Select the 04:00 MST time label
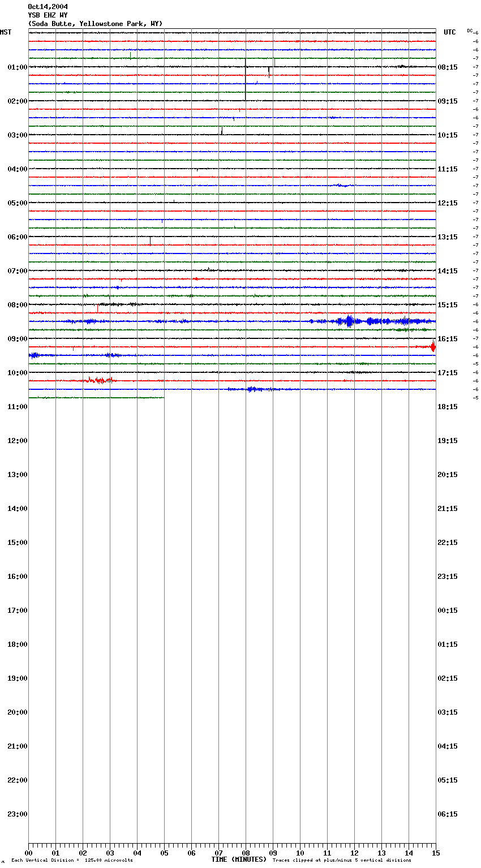Image resolution: width=481 pixels, height=868 pixels. (18, 169)
